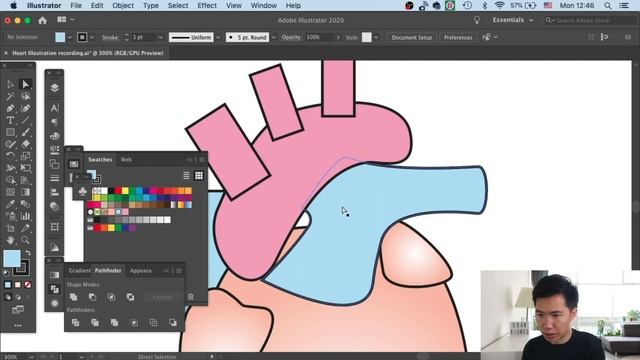Open the Essentials workspace switcher
The height and width of the screenshot is (360, 640).
(x=513, y=20)
